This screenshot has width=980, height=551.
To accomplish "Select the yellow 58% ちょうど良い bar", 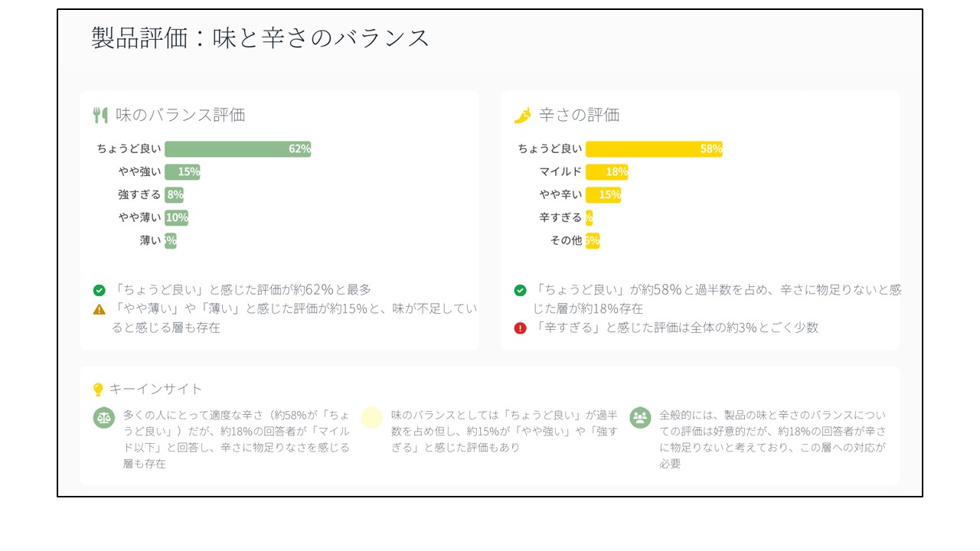I will click(x=653, y=149).
